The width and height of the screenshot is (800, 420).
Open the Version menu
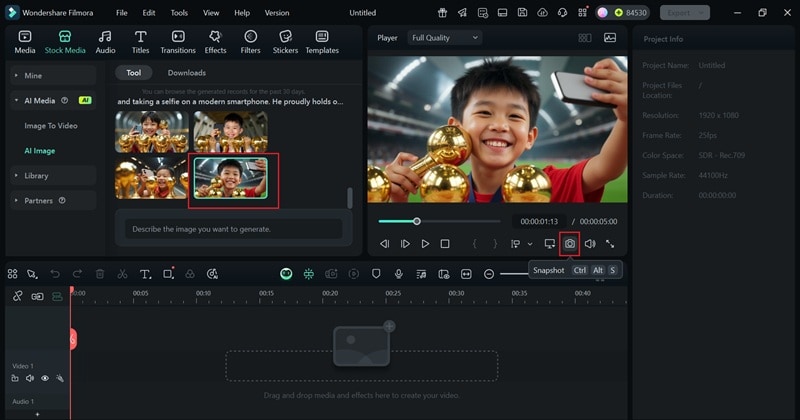click(x=277, y=13)
